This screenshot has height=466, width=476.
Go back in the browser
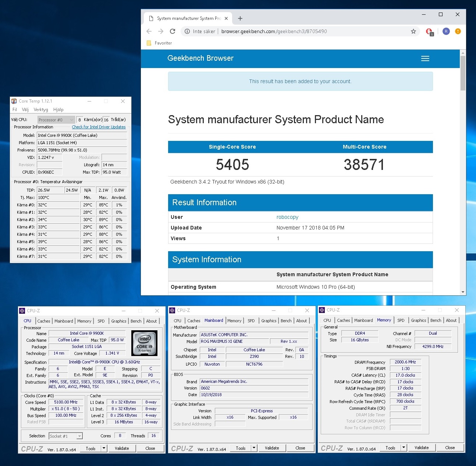point(149,31)
